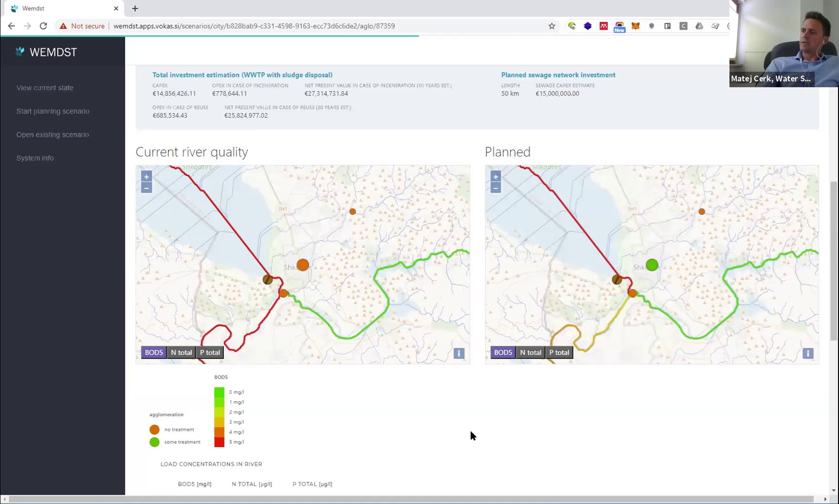Click 5 mg/l red legend swatch

(219, 442)
